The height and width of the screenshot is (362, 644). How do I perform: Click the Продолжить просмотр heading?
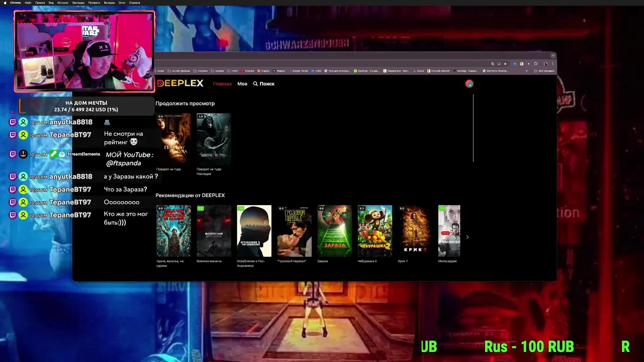coord(185,104)
